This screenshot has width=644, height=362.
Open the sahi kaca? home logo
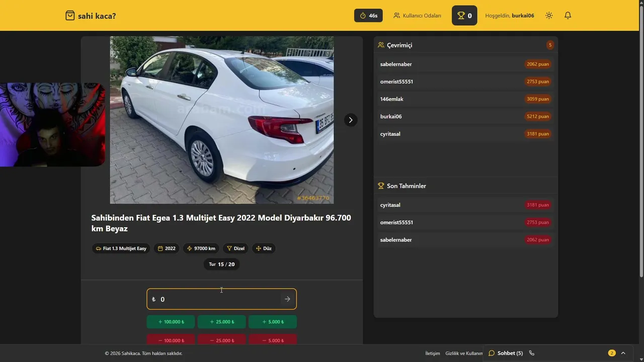(91, 16)
